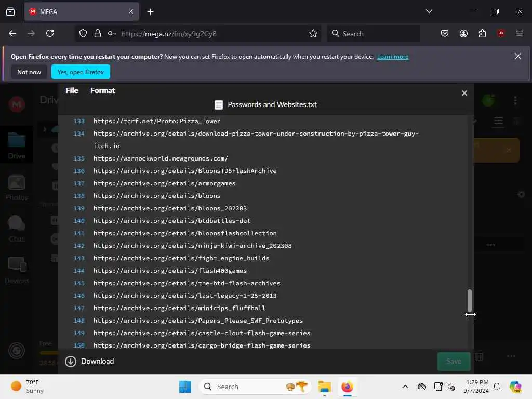Open the Windows Start menu

[185, 387]
